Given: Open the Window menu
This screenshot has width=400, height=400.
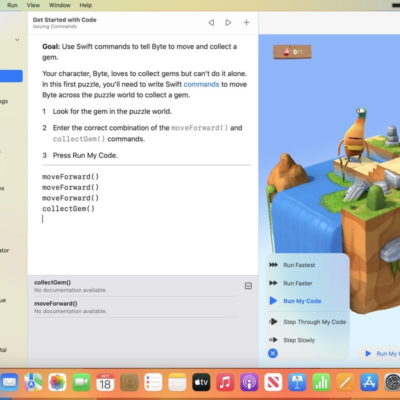Looking at the screenshot, I should coord(60,5).
